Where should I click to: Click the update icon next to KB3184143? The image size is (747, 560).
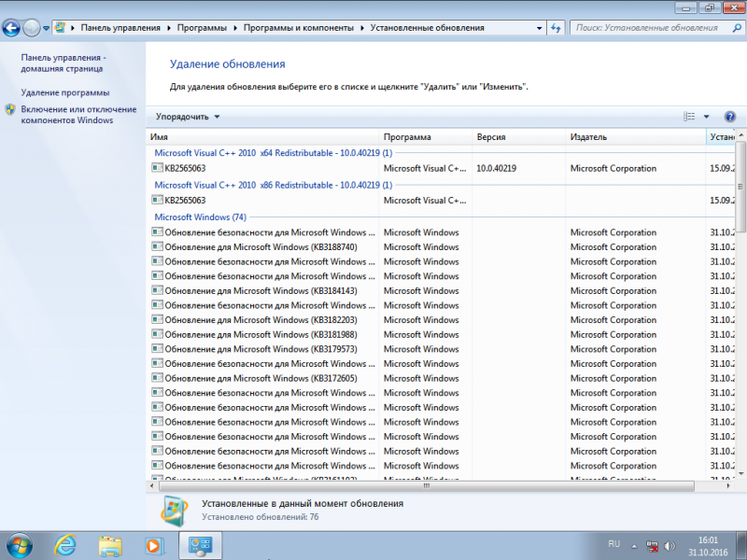(x=157, y=290)
